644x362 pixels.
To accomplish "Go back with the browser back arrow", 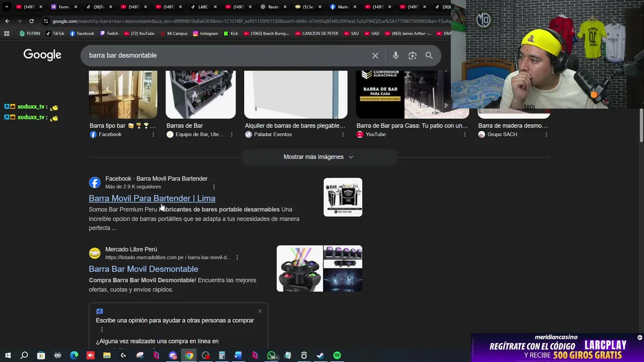I will point(7,21).
